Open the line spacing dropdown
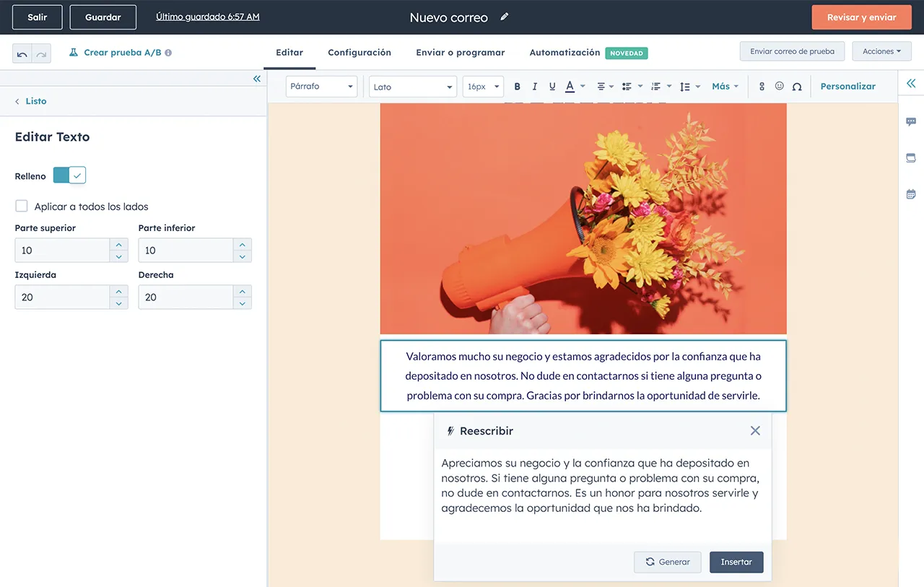 [690, 87]
